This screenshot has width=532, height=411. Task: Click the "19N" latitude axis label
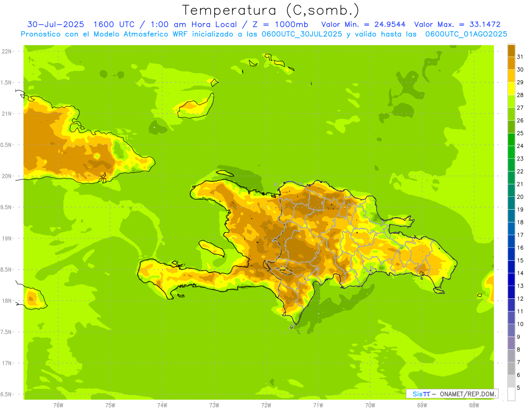(x=6, y=239)
